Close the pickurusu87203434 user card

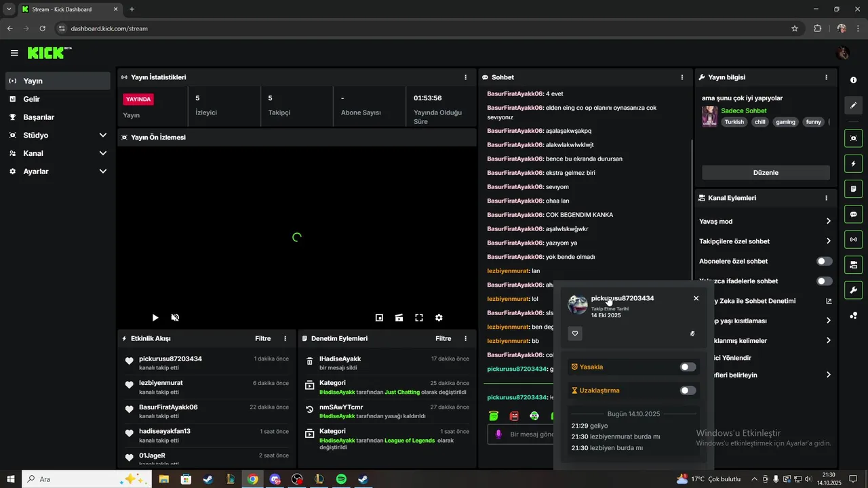[x=696, y=298]
